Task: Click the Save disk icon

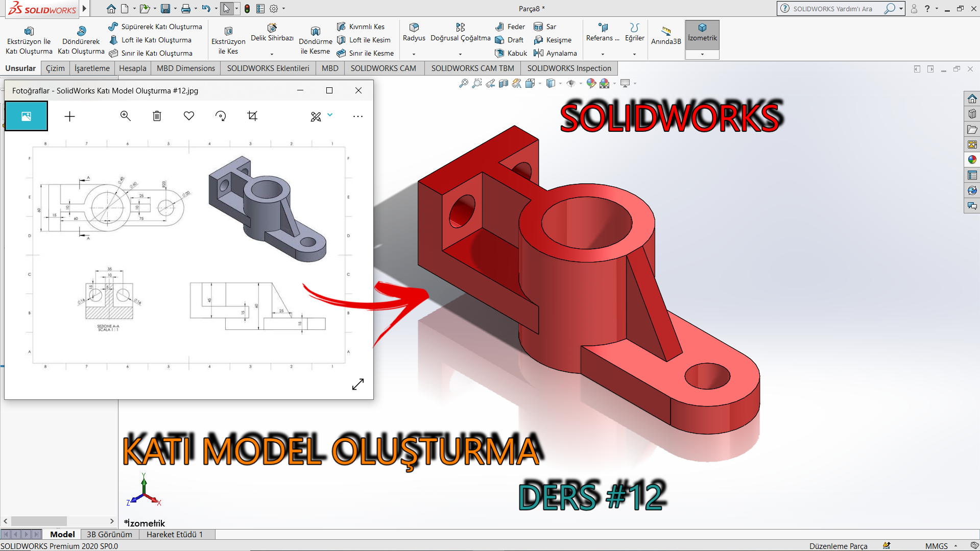Action: (x=165, y=9)
